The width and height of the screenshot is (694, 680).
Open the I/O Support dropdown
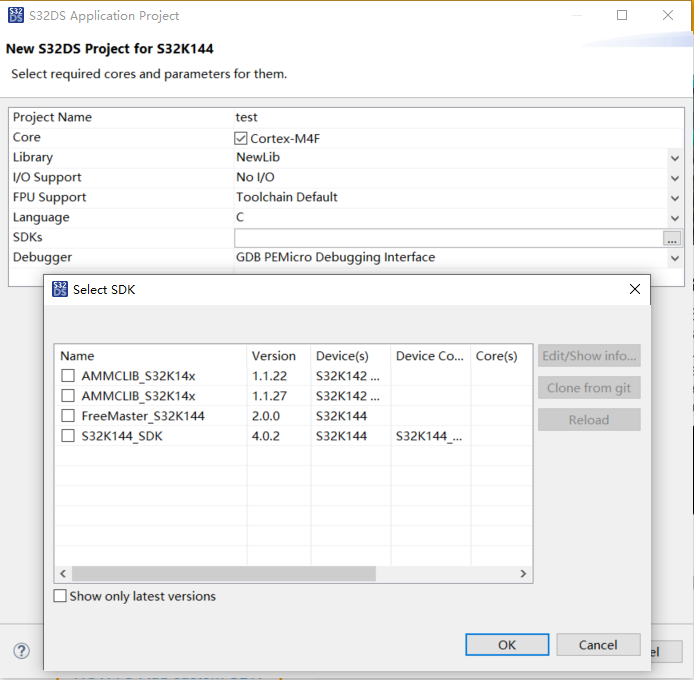[675, 178]
